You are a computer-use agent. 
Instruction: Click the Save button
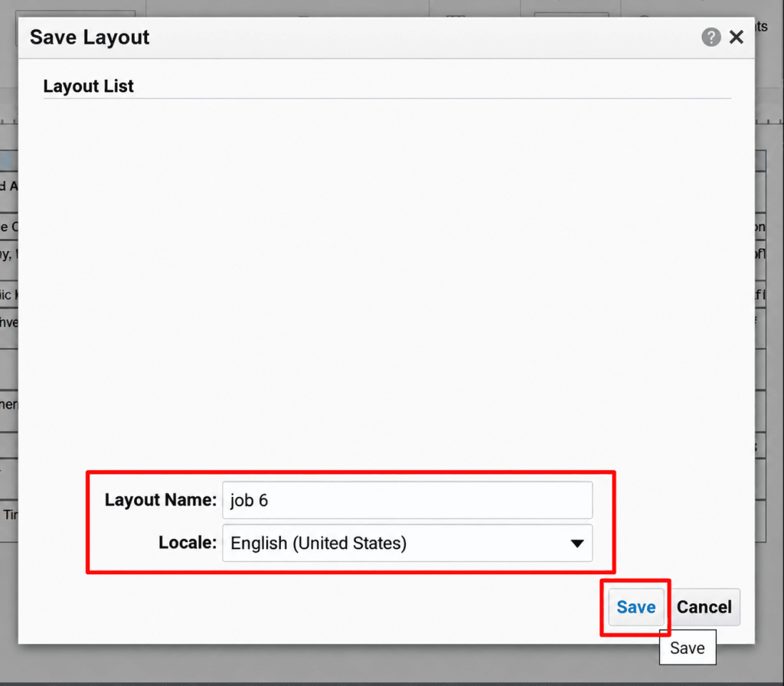(635, 607)
